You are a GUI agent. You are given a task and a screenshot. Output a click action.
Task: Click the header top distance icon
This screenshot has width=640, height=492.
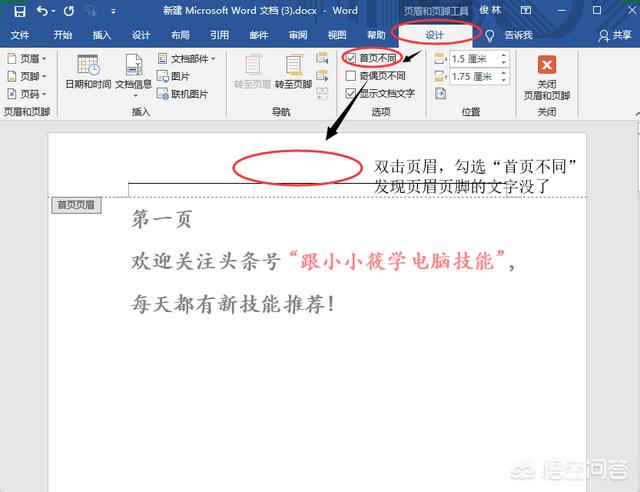[440, 59]
